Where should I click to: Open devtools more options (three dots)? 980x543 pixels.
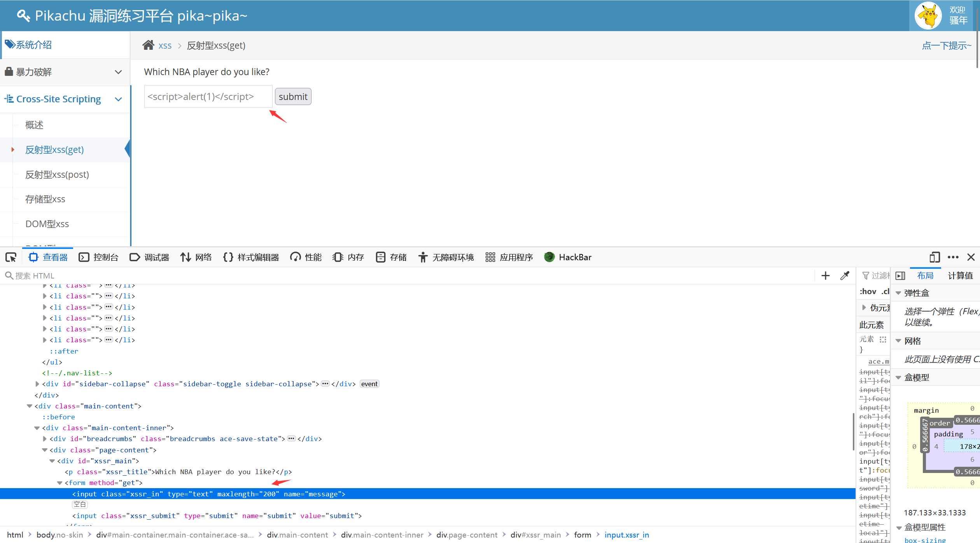pyautogui.click(x=953, y=257)
